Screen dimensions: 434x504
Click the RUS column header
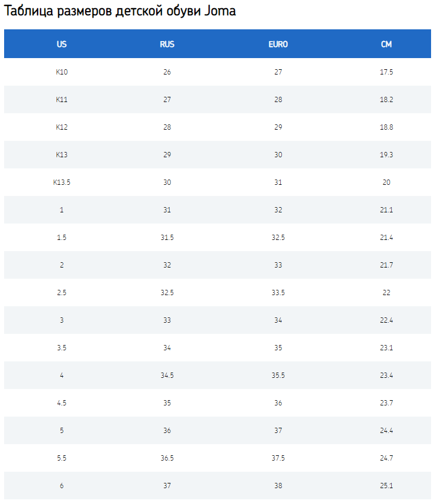(167, 44)
